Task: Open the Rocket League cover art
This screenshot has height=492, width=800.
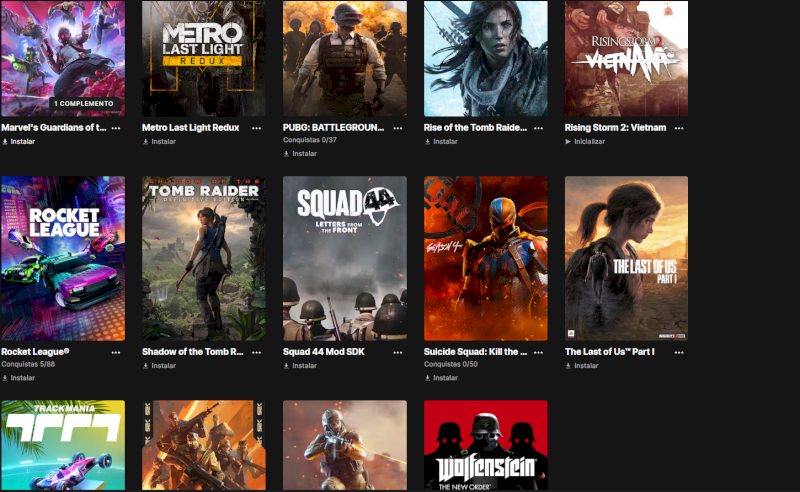Action: [63, 258]
